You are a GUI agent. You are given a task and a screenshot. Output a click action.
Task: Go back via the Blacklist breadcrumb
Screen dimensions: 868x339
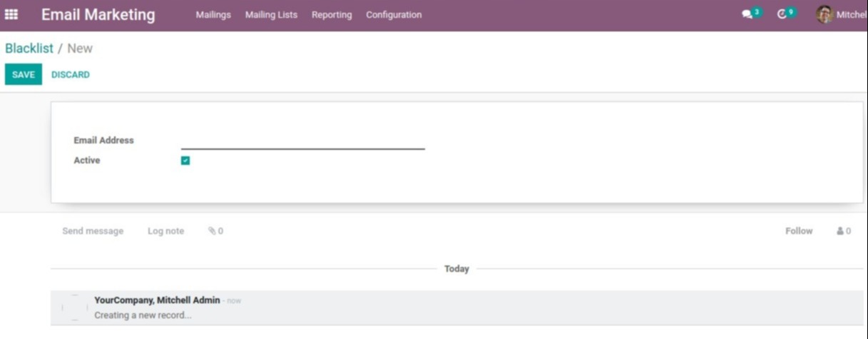coord(29,49)
